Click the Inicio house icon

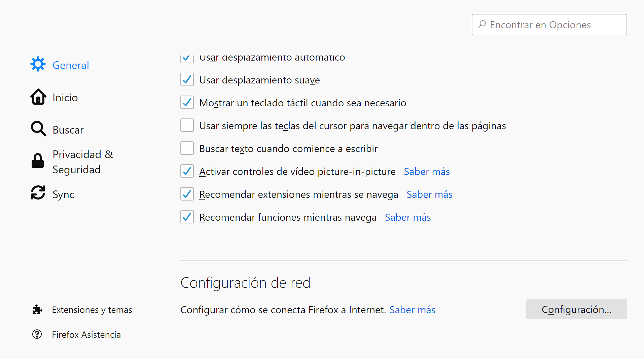pyautogui.click(x=38, y=97)
